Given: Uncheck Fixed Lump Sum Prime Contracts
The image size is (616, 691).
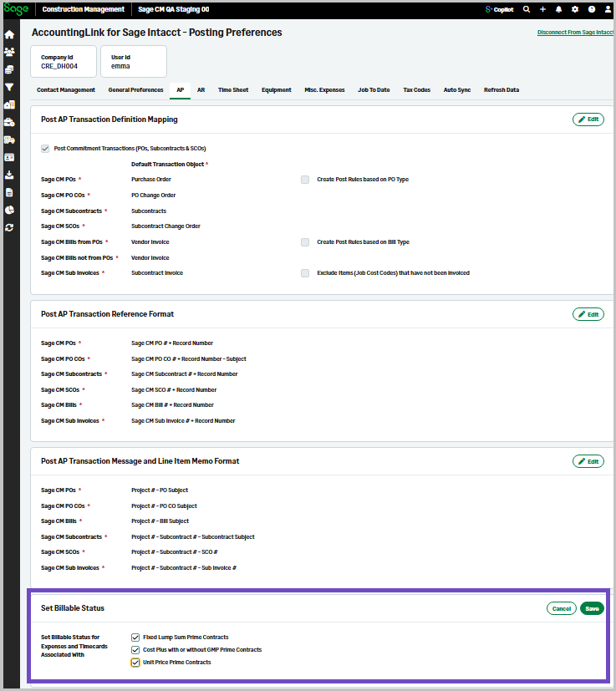Looking at the screenshot, I should click(x=135, y=638).
